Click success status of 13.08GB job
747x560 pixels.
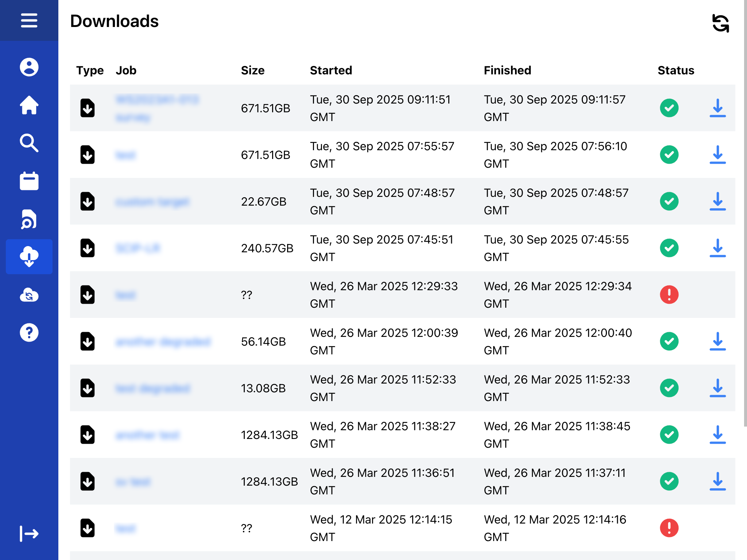[669, 388]
